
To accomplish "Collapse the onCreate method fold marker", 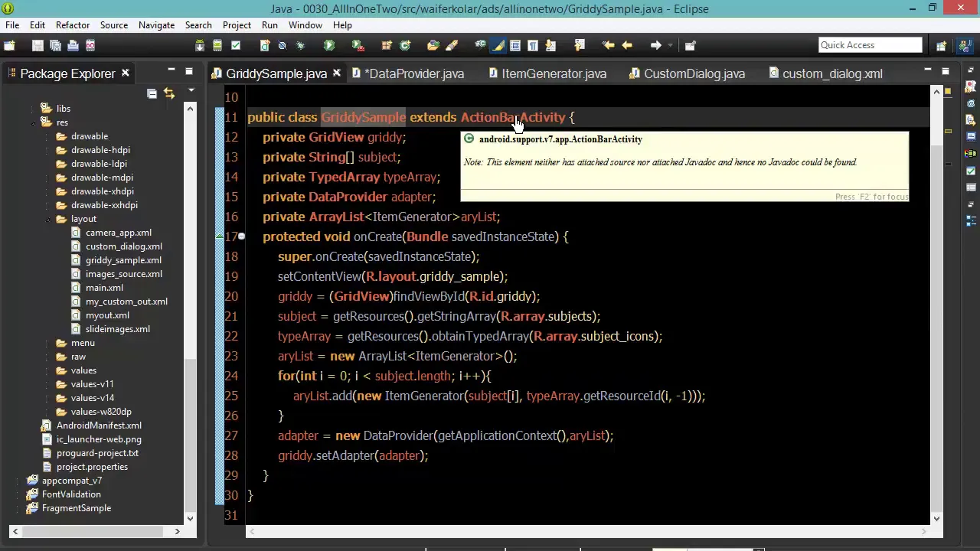I will [241, 236].
